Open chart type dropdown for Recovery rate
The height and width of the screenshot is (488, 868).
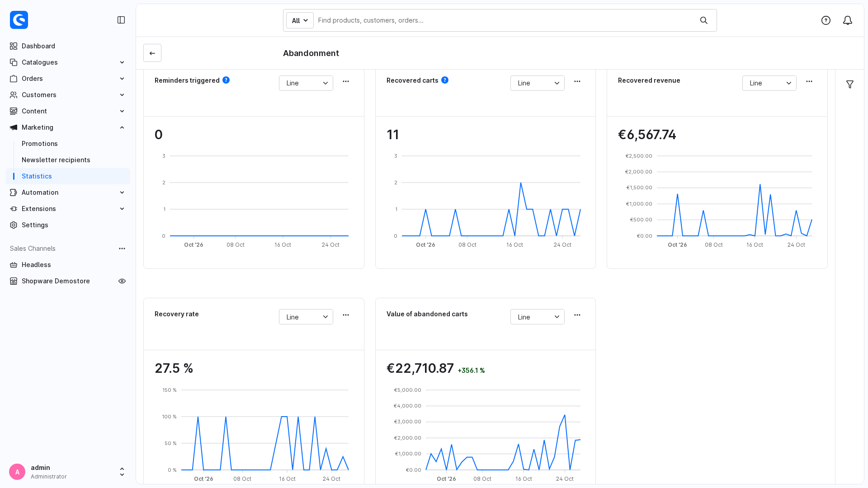pos(306,317)
